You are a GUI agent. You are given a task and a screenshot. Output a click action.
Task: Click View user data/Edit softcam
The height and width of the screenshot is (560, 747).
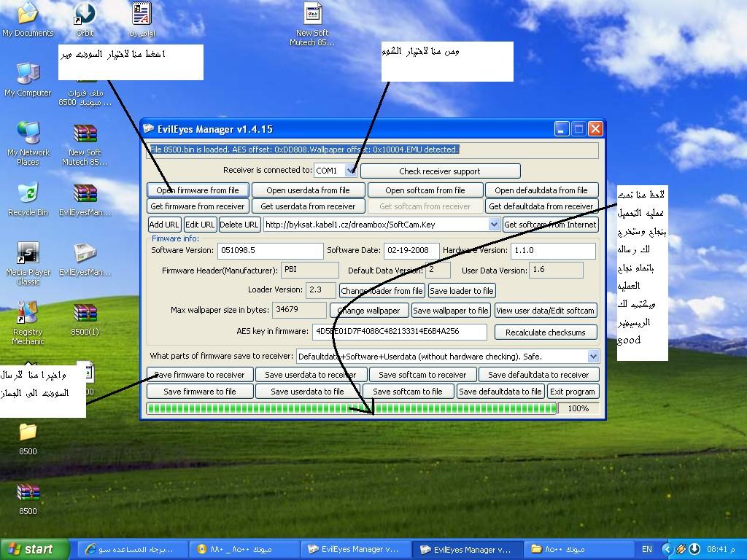[x=546, y=311]
